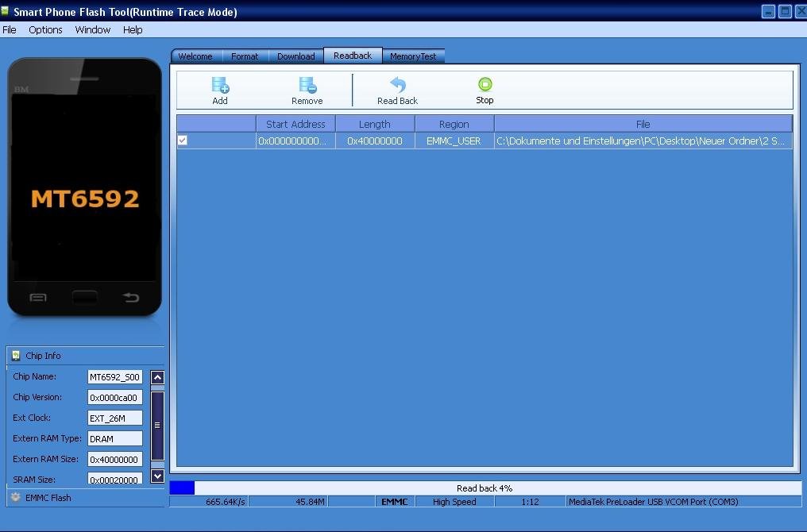Image resolution: width=807 pixels, height=532 pixels.
Task: Click the Chip Info panel icon
Action: (x=16, y=356)
